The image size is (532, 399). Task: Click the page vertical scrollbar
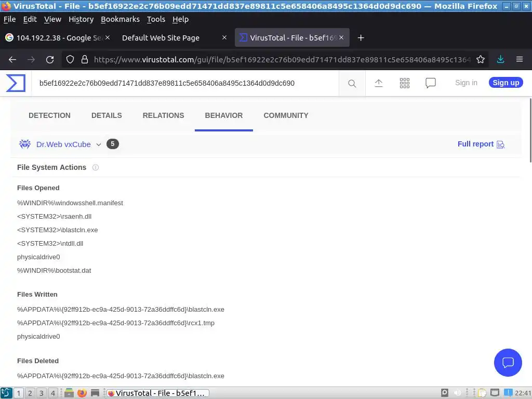pyautogui.click(x=530, y=130)
